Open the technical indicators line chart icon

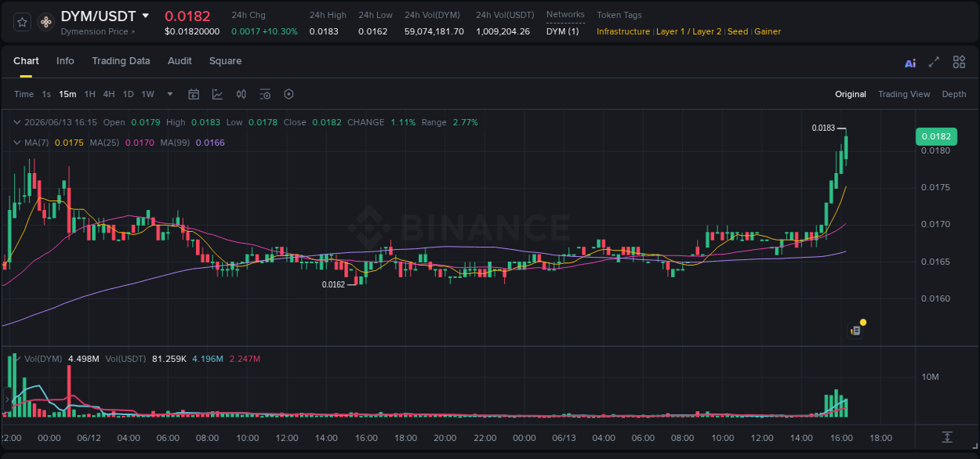pos(217,94)
